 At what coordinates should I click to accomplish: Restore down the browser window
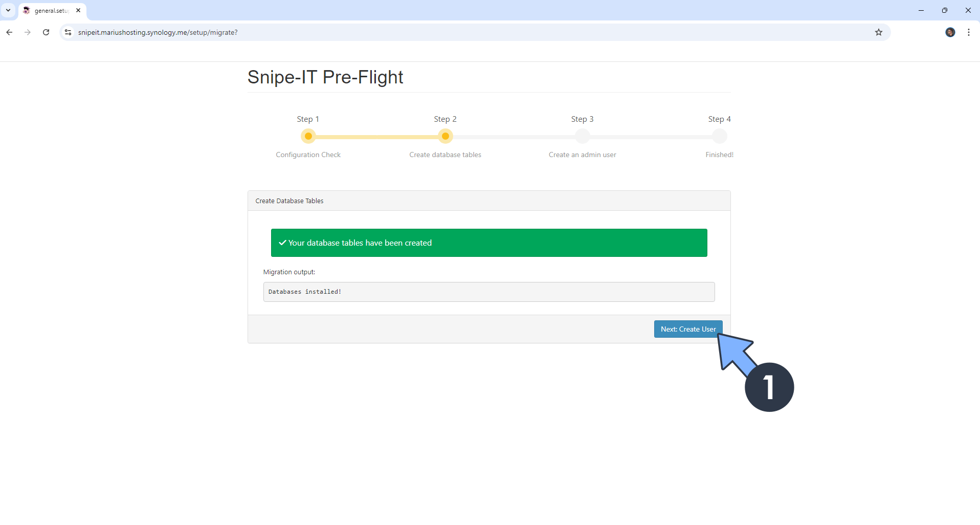945,10
